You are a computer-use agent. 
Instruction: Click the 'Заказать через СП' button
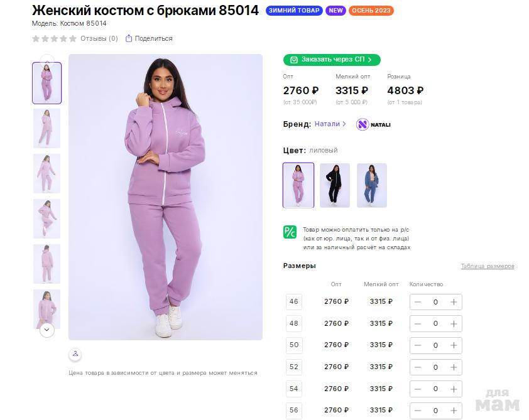coord(332,60)
